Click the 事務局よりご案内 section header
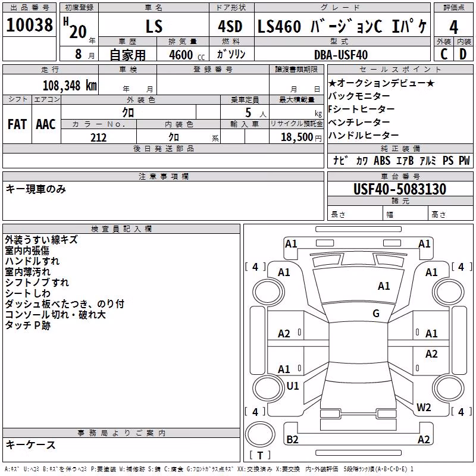Screen dimensions: 476x476 tap(121, 433)
